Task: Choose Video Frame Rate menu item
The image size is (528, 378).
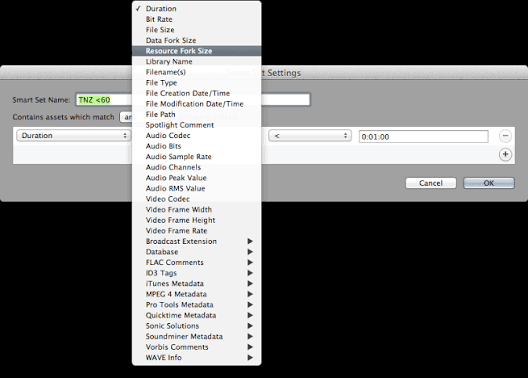Action: point(197,231)
